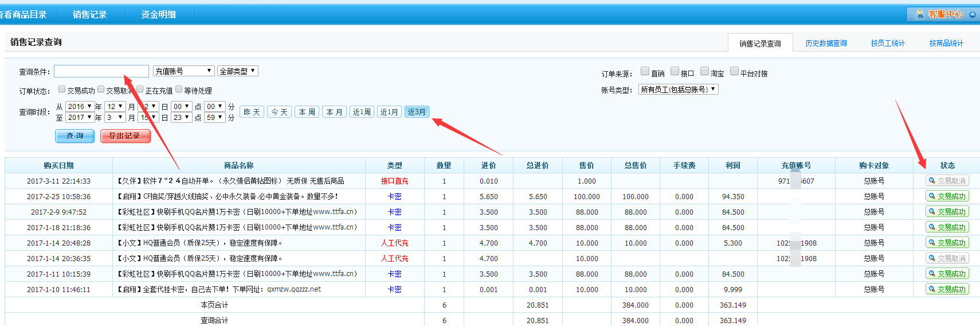Click the 总售价 column header
The height and width of the screenshot is (326, 980).
click(x=636, y=165)
